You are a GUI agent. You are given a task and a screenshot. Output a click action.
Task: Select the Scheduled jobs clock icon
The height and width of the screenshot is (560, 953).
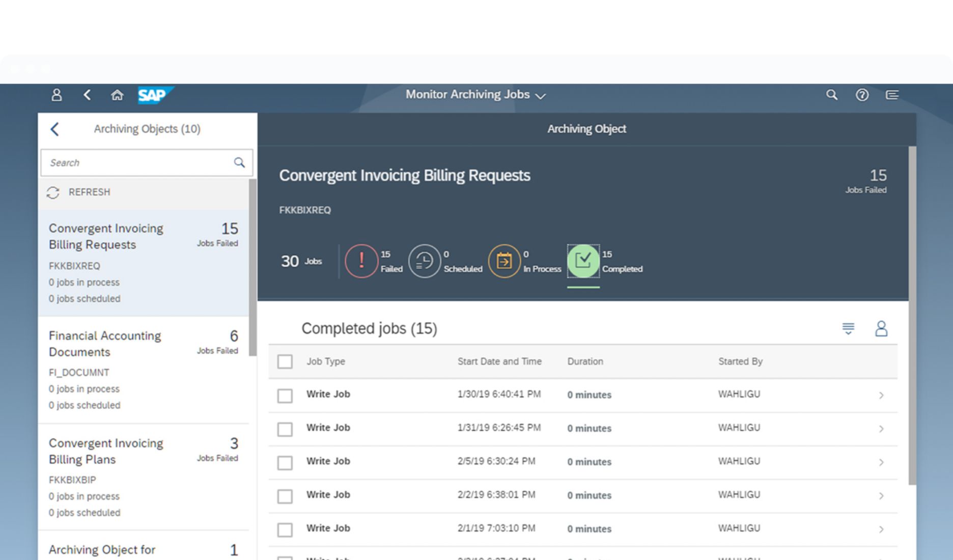coord(424,261)
